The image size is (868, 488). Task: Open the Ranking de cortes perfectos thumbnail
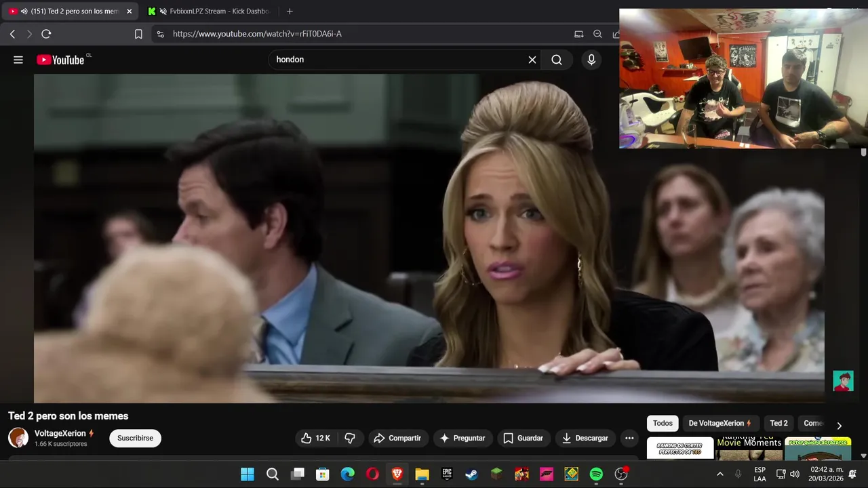680,448
